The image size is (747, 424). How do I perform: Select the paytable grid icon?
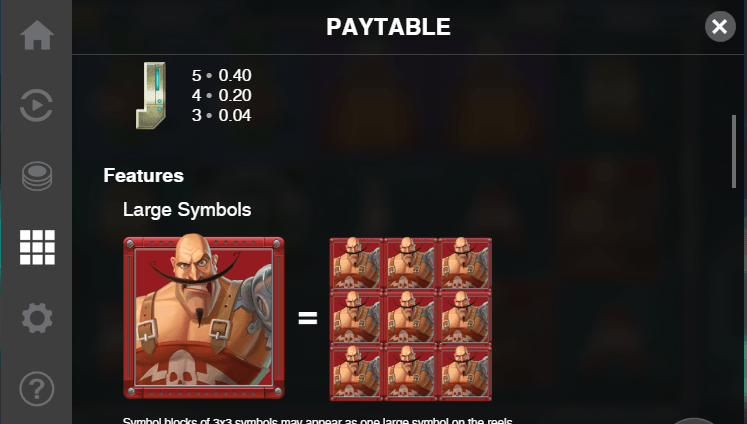(x=37, y=247)
